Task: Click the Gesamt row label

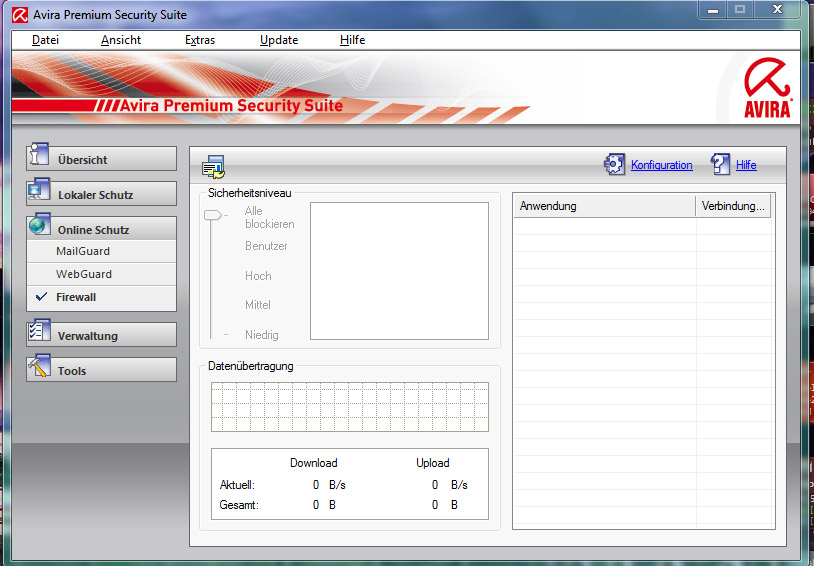Action: tap(239, 505)
